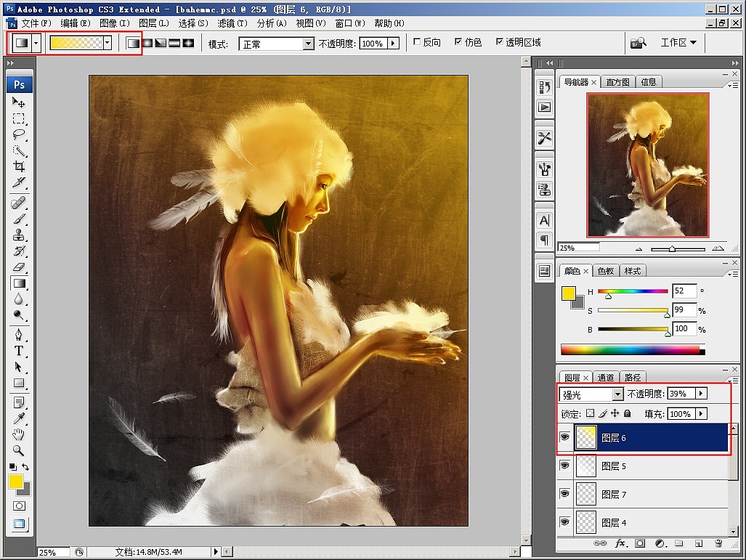The image size is (746, 560).
Task: Select the Crop tool
Action: click(20, 166)
